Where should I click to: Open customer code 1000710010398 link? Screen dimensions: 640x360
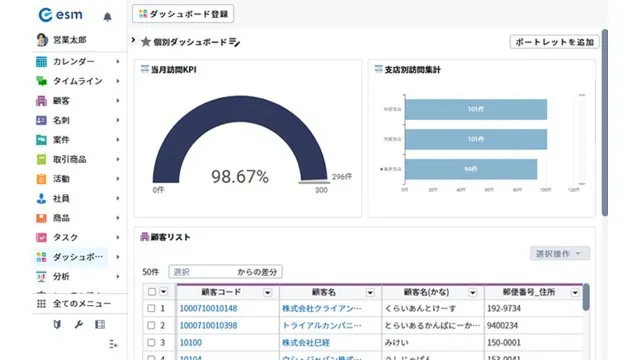click(208, 326)
